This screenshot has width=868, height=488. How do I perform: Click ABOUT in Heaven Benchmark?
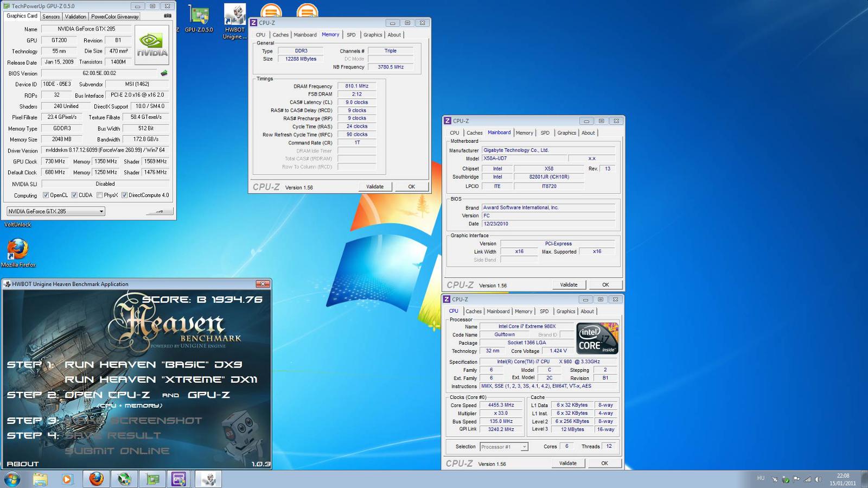point(22,464)
